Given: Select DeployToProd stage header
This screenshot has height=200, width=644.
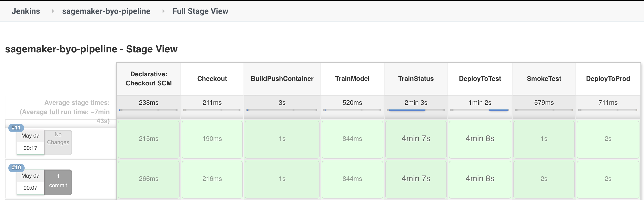Looking at the screenshot, I should (x=608, y=79).
